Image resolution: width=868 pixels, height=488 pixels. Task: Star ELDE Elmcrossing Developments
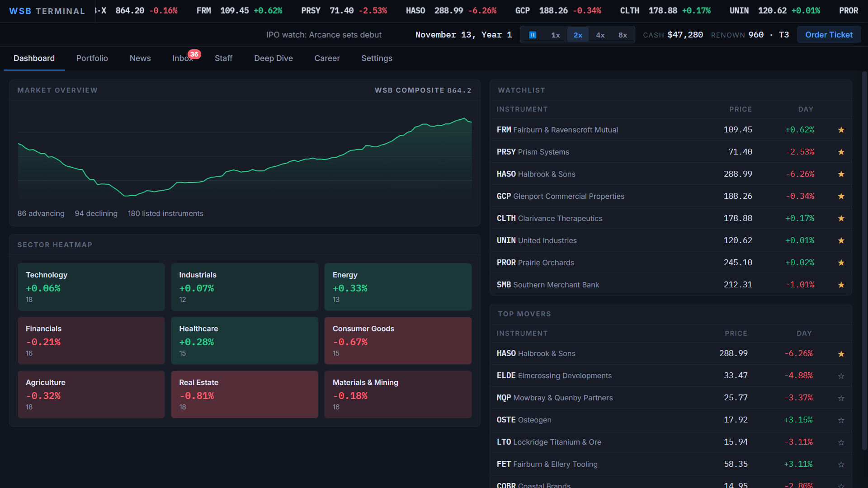coord(841,376)
